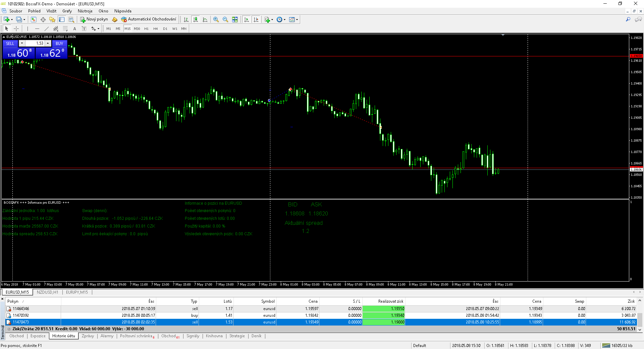Select order row 11470392
The width and height of the screenshot is (644, 349).
pos(321,315)
